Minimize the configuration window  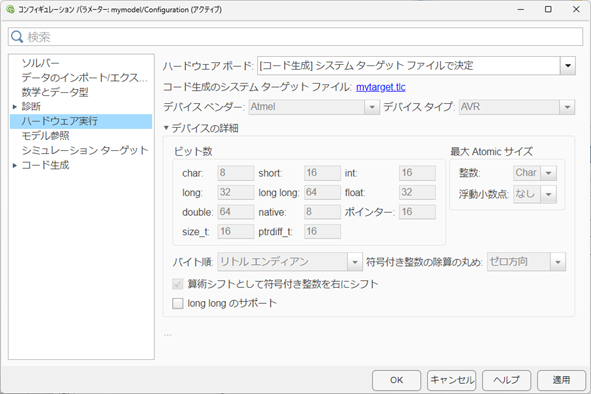521,9
